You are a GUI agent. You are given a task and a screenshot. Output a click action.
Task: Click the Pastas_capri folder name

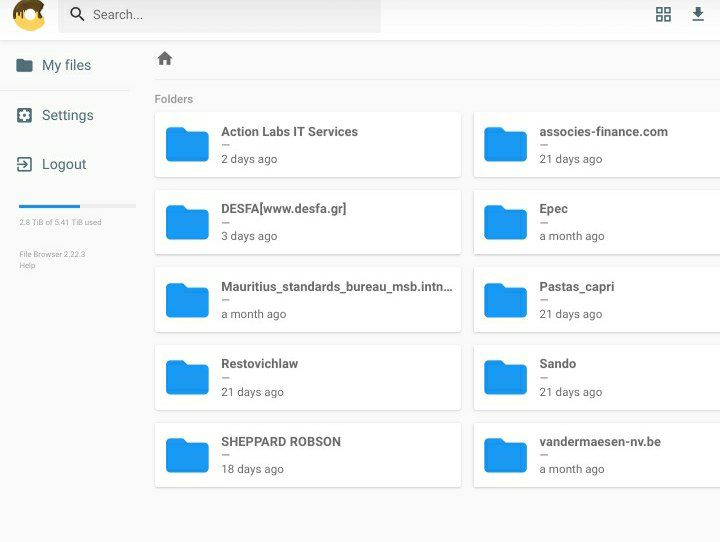[x=577, y=287]
